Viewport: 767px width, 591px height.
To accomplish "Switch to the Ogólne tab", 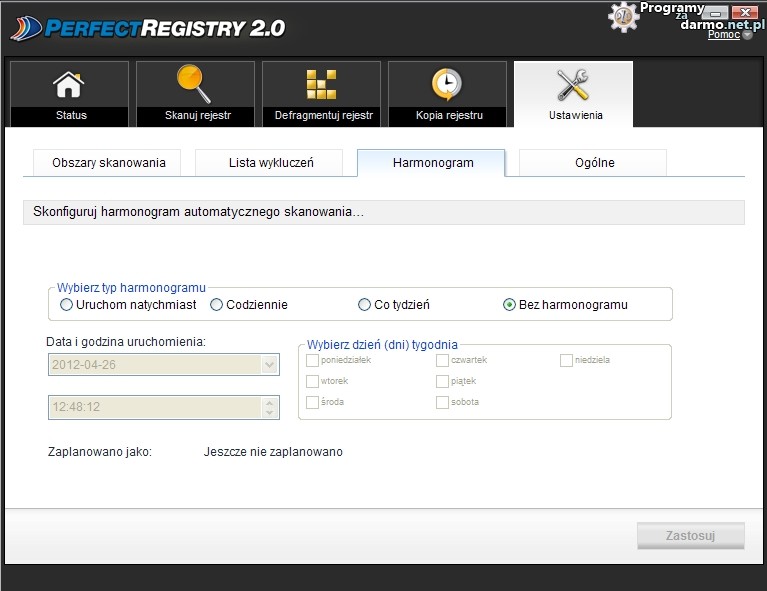I will click(x=594, y=163).
